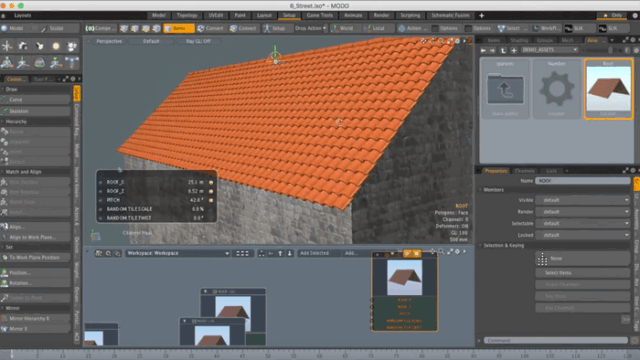The height and width of the screenshot is (360, 640).
Task: Select the glowing sphere light icon
Action: [56, 46]
